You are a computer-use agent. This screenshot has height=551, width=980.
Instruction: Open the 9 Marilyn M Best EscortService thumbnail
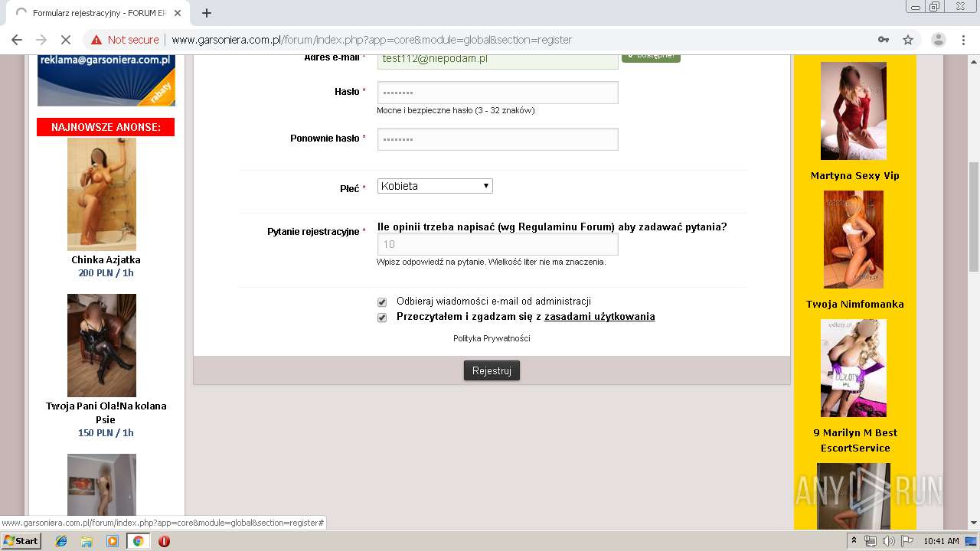click(x=854, y=368)
